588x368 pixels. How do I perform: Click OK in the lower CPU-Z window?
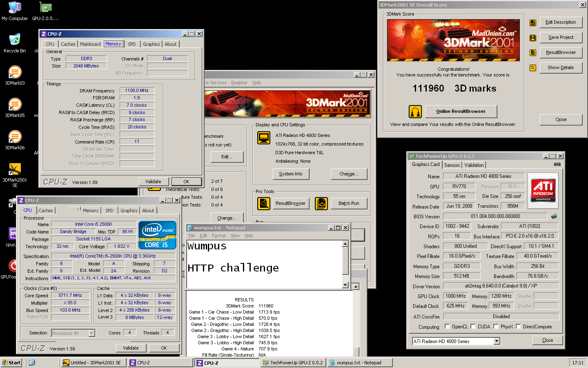[x=164, y=348]
